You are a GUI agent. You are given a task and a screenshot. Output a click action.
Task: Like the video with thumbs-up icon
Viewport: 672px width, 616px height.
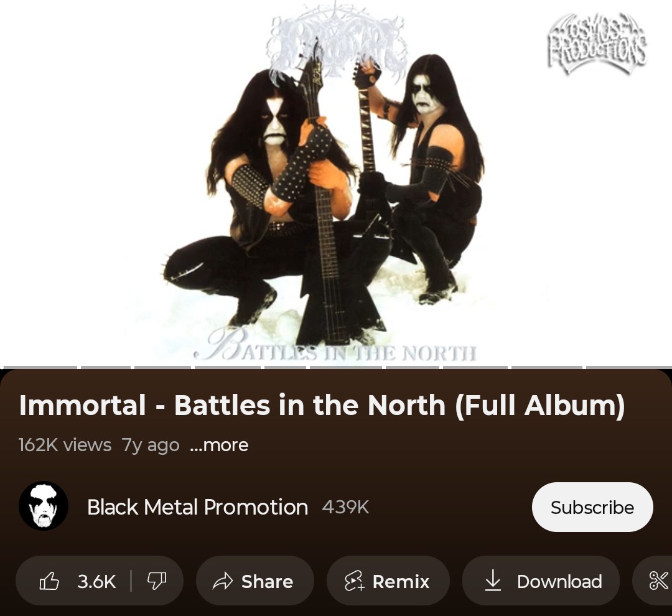[49, 581]
